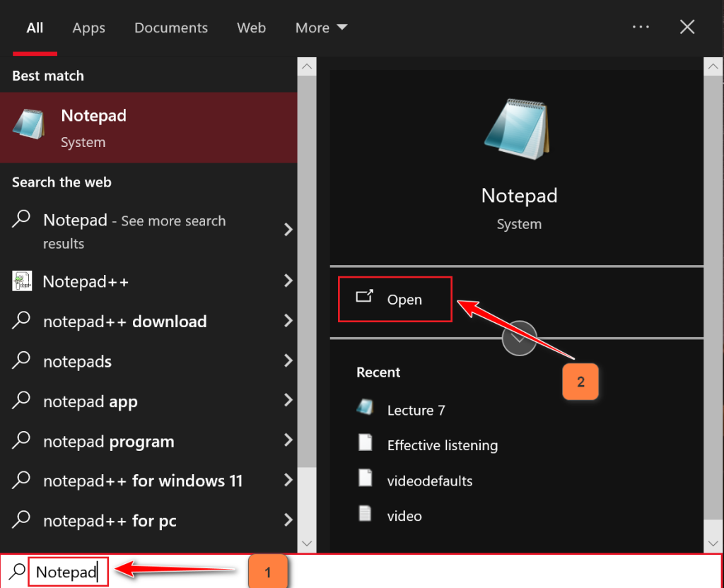Click the search box containing Notepad
The height and width of the screenshot is (588, 724).
[67, 572]
